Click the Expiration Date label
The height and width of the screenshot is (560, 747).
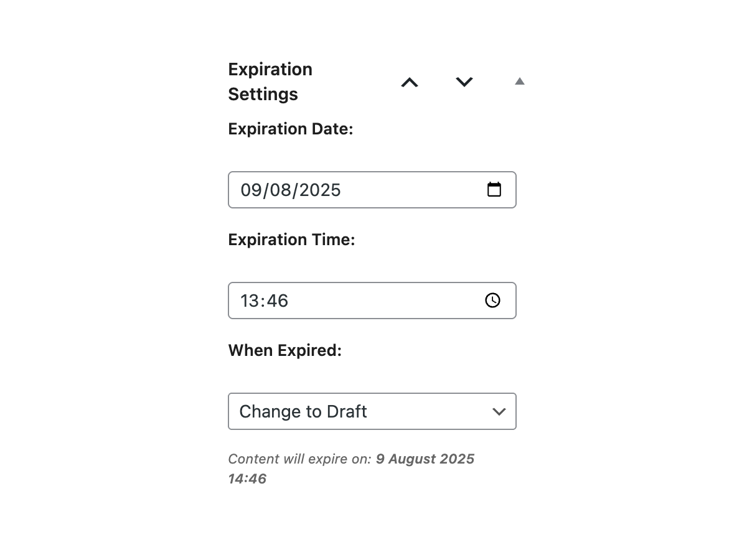pyautogui.click(x=291, y=129)
